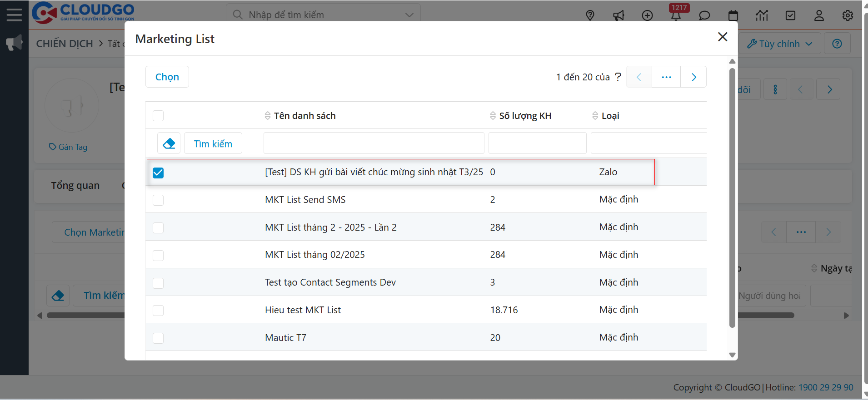Viewport: 868px width, 400px height.
Task: Click the map location pin icon
Action: click(x=590, y=15)
